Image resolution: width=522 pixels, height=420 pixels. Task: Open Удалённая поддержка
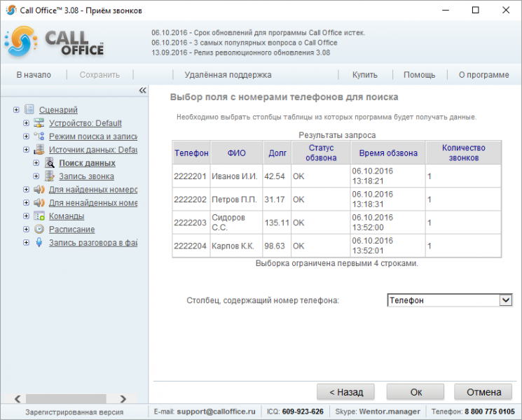pyautogui.click(x=228, y=75)
